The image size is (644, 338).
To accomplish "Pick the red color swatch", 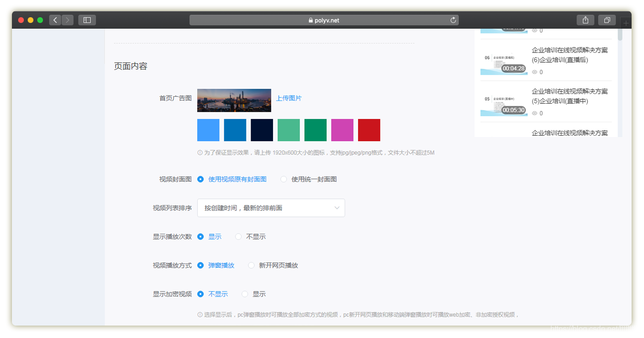I will (369, 130).
